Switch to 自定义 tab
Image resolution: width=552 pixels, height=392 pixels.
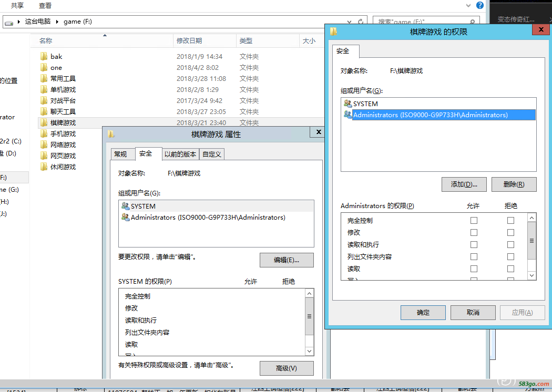[x=211, y=154]
